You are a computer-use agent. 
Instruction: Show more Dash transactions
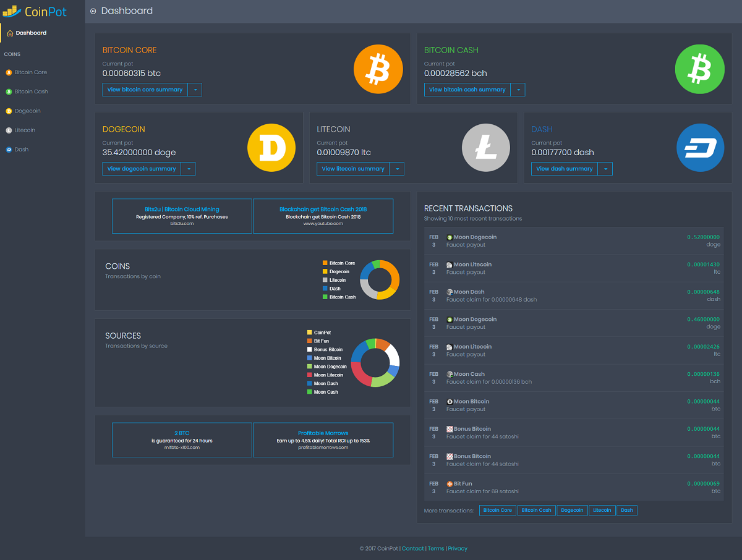627,511
